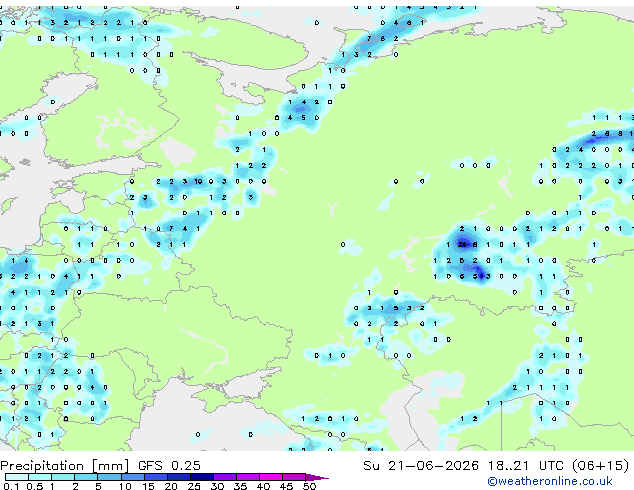Click the 'Precipitation [mm]' title text
Screen dimensions: 634x490
coord(65,466)
